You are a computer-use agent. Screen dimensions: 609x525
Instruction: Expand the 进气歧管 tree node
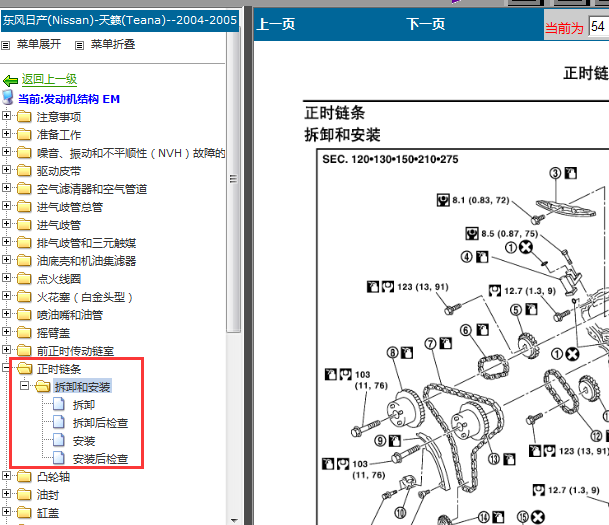click(6, 224)
